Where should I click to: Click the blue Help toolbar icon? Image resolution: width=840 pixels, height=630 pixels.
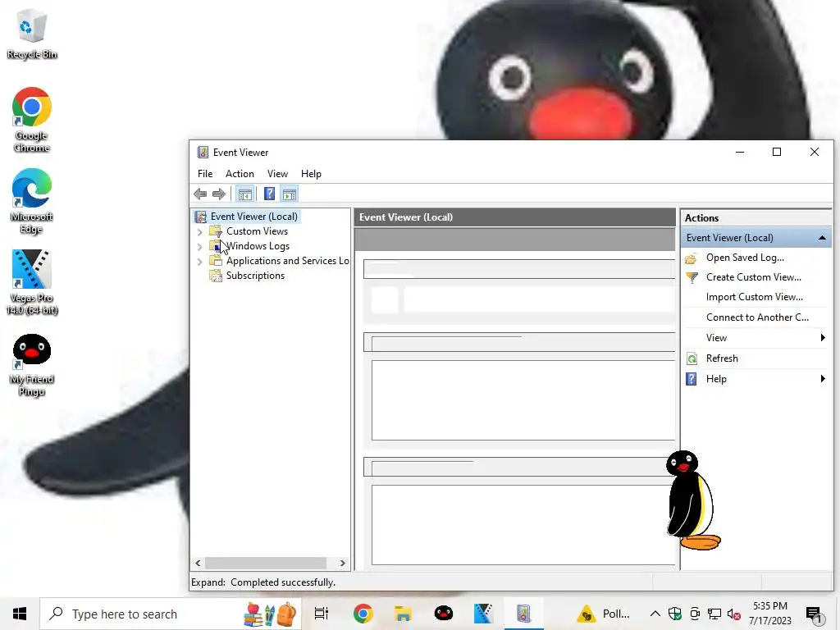coord(269,194)
